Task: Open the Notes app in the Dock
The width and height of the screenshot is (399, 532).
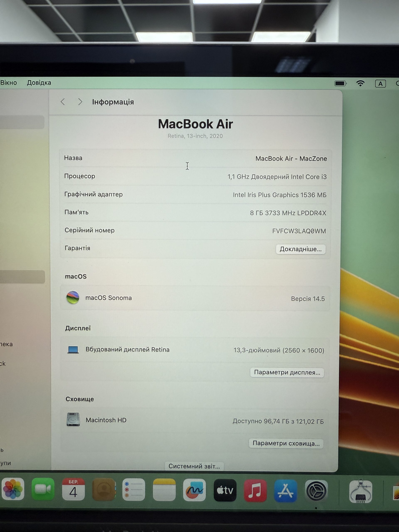Action: point(164,490)
